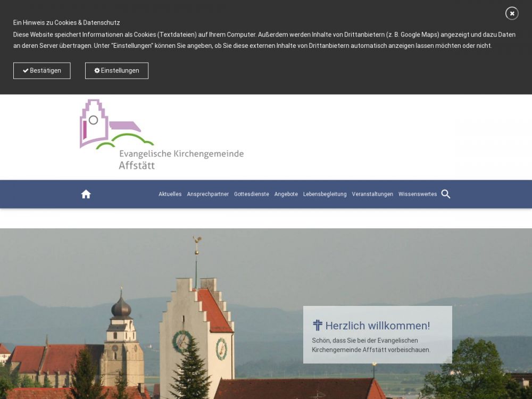Screen dimensions: 532x399
Task: Click the Herzlich willkommen heading
Action: pos(377,326)
